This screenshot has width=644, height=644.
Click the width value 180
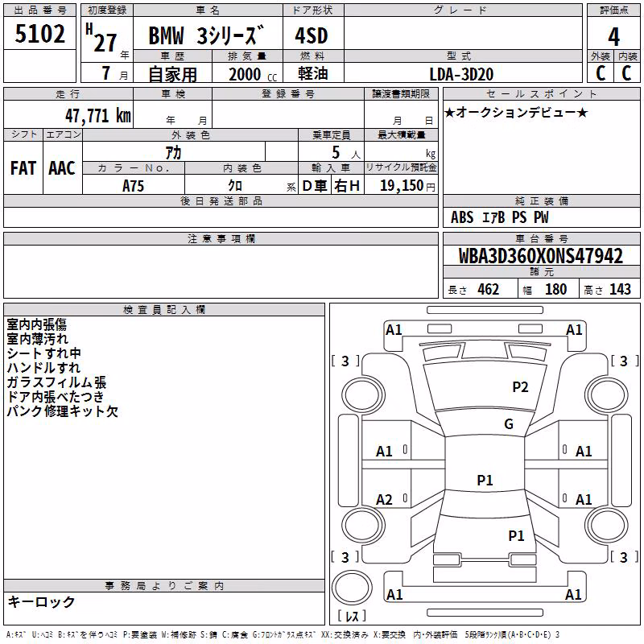(555, 290)
